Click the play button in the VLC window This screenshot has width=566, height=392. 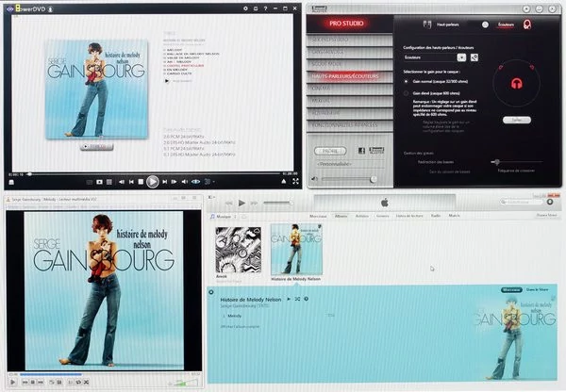(13, 382)
